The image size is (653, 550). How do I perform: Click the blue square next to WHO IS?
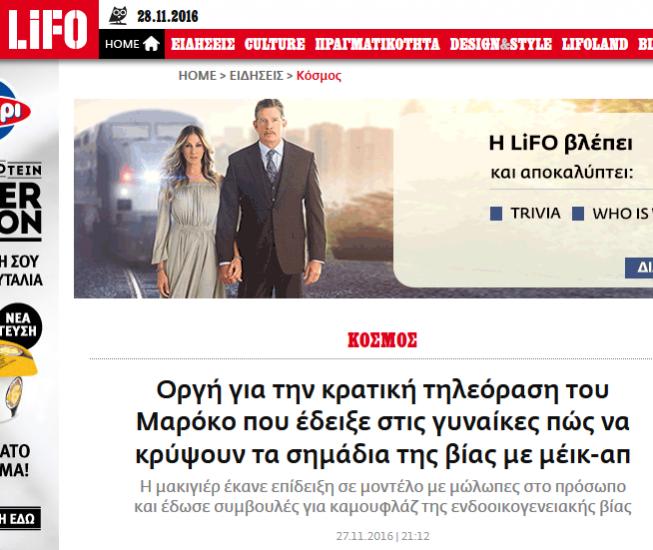pyautogui.click(x=578, y=214)
